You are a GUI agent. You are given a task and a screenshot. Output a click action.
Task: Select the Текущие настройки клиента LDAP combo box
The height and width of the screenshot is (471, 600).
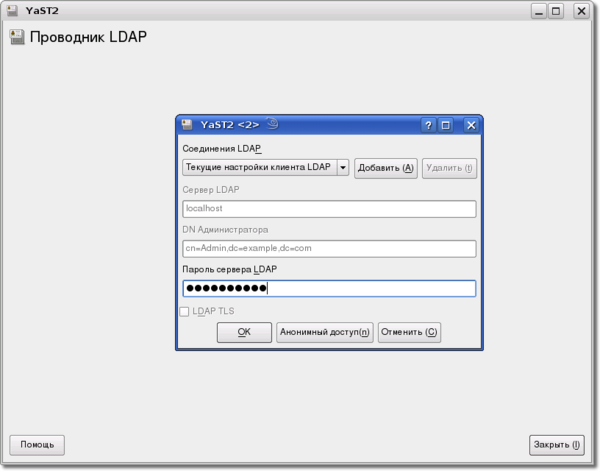pyautogui.click(x=259, y=168)
